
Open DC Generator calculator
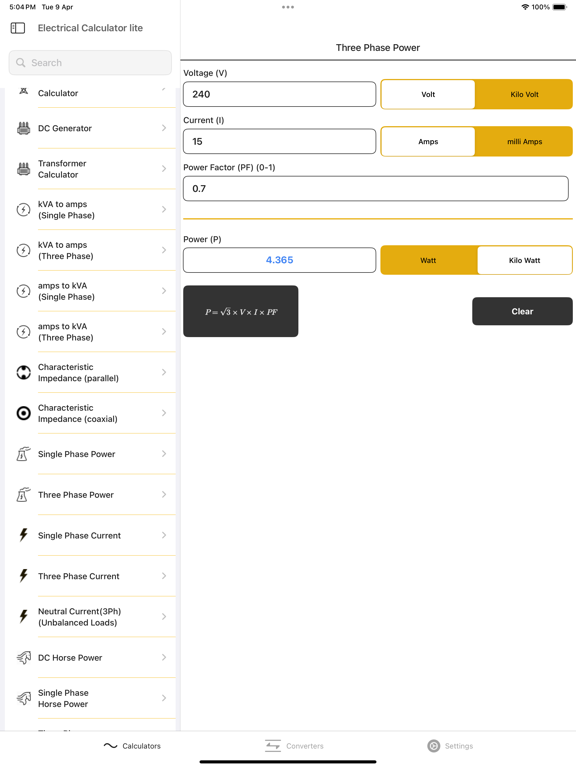(91, 128)
